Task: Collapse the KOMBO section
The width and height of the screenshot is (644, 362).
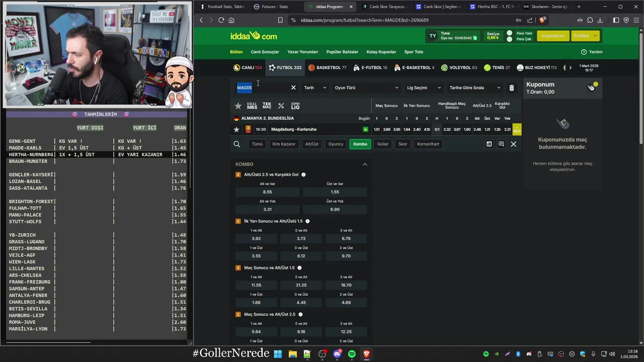Action: tap(365, 164)
